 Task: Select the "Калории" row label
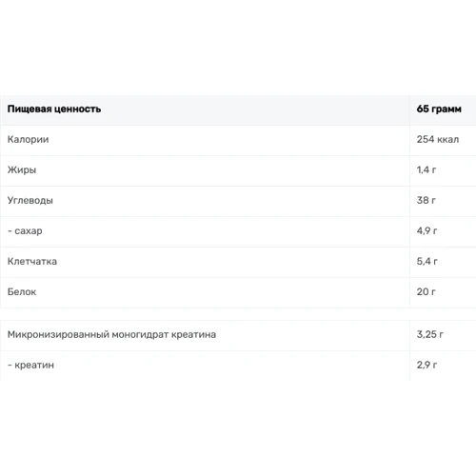[x=28, y=139]
